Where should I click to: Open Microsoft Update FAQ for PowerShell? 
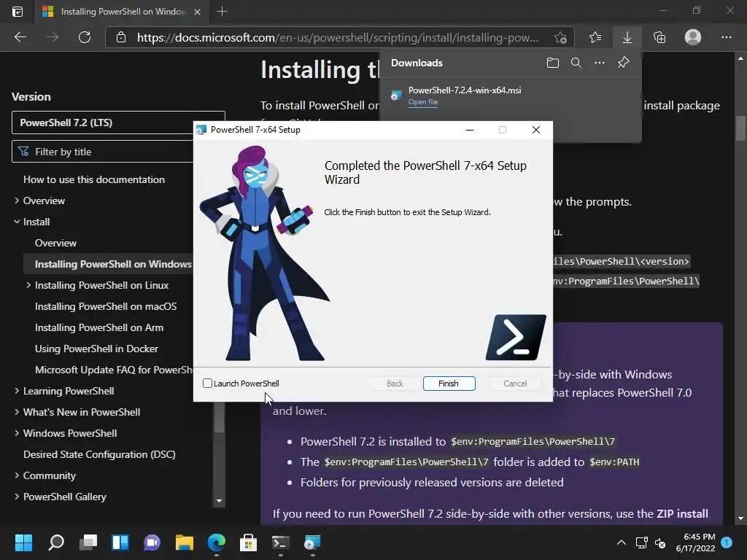click(x=114, y=370)
